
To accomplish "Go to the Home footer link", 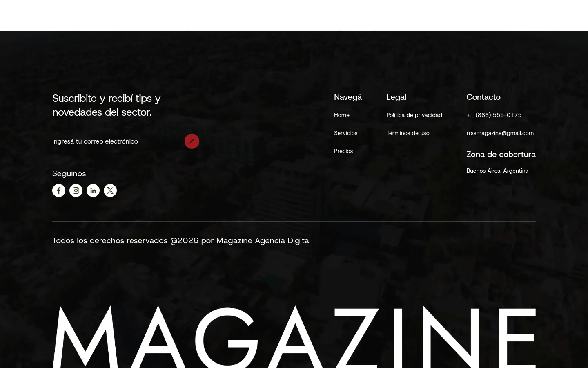I will pos(342,115).
